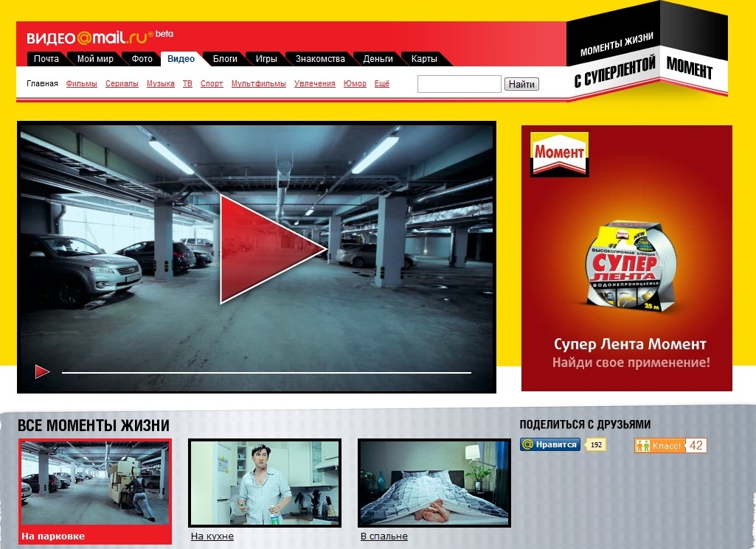Viewport: 756px width, 549px height.
Task: Open the Фильмы category link
Action: 81,83
